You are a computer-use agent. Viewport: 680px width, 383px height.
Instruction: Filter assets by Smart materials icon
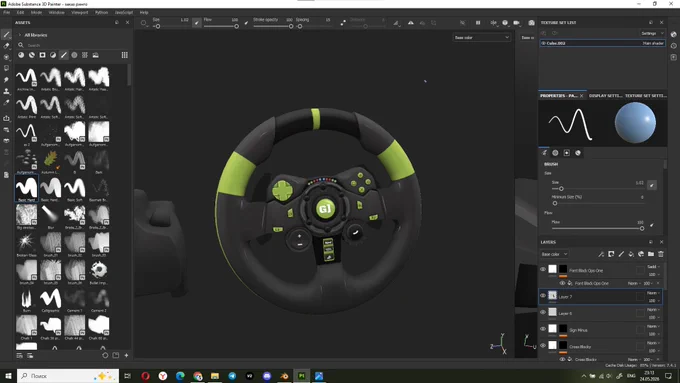32,55
